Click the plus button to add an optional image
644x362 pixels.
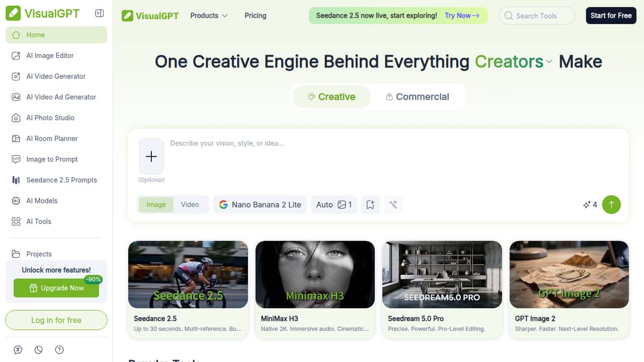(151, 156)
